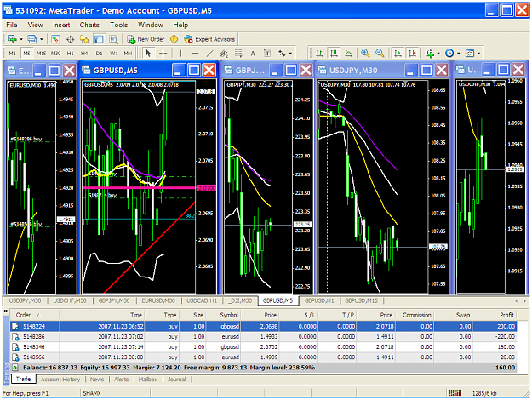The image size is (532, 400).
Task: Toggle Chart Shift
Action: point(412,53)
